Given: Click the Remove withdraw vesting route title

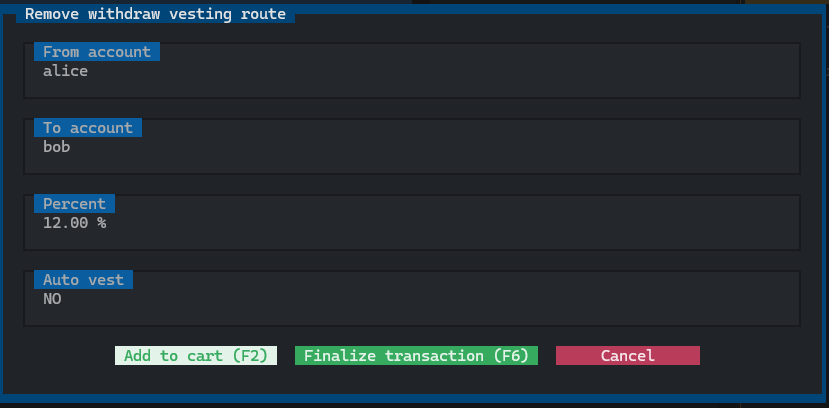Looking at the screenshot, I should [x=155, y=14].
